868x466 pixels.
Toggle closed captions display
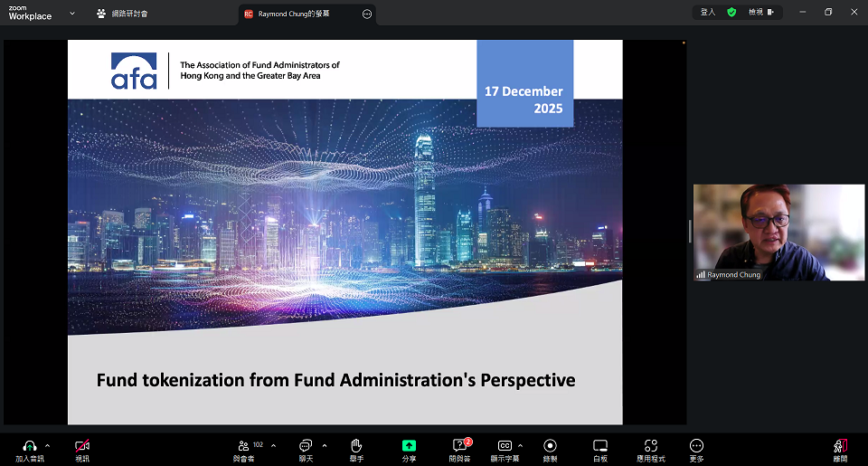(x=505, y=446)
